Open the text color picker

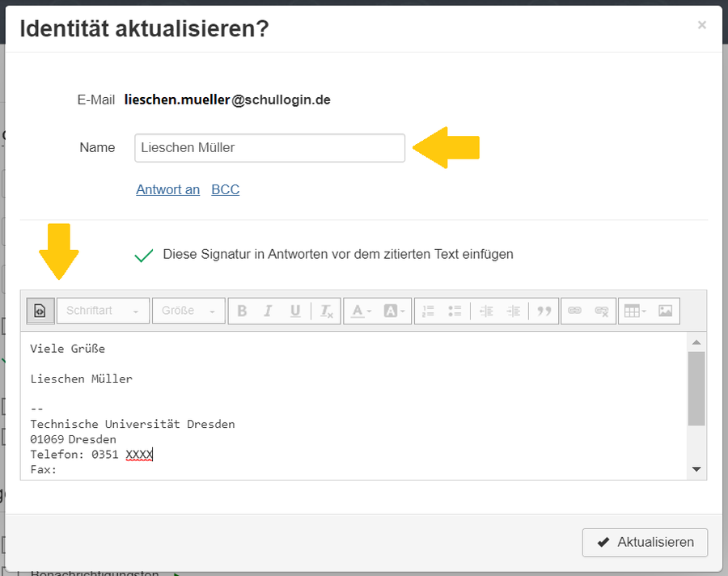tap(360, 311)
